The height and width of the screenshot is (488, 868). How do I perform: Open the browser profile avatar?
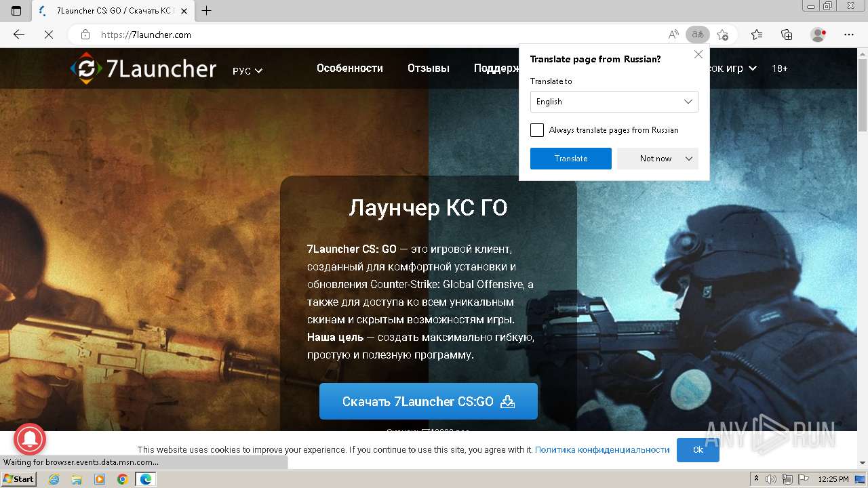click(818, 35)
